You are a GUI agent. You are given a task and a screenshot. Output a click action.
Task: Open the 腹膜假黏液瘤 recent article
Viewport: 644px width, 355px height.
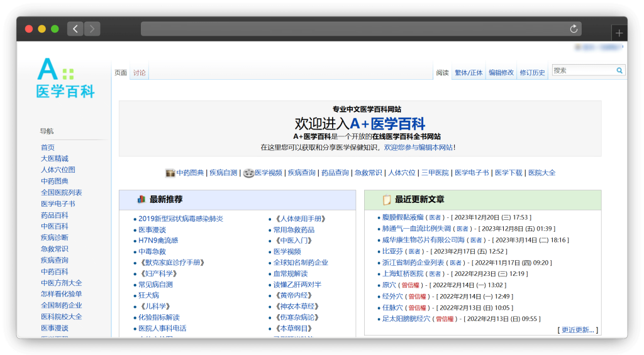click(403, 217)
